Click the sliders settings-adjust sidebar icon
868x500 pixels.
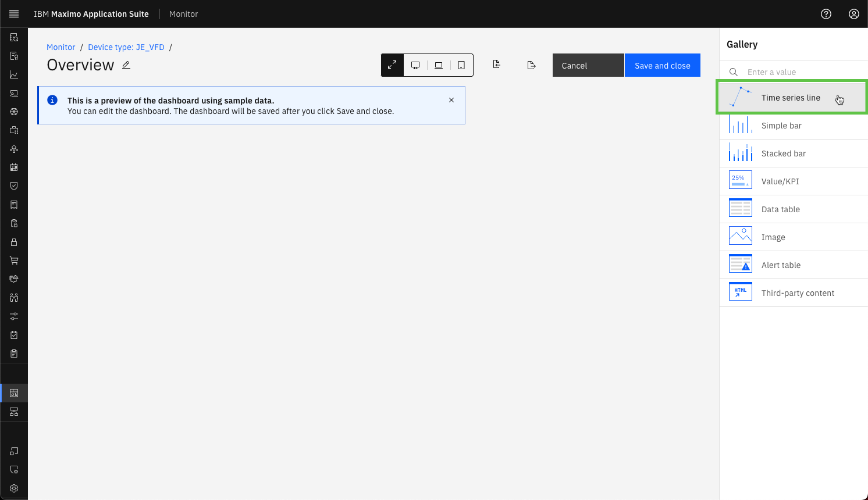(14, 316)
